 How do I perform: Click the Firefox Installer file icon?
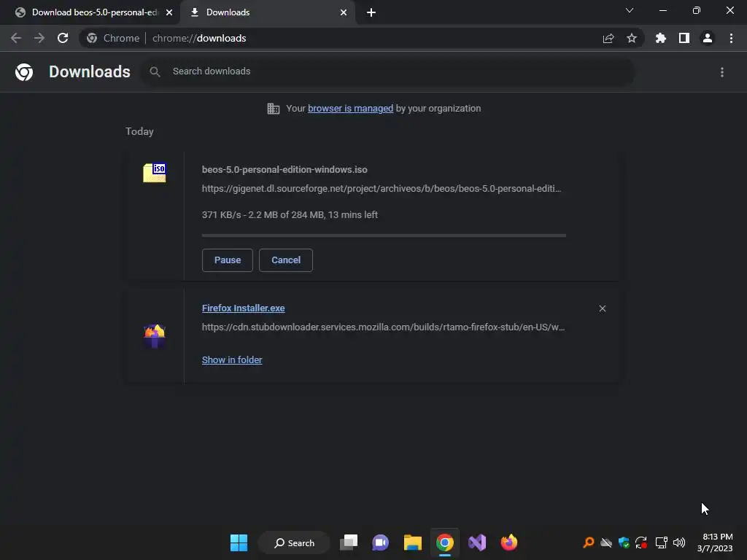pos(155,335)
